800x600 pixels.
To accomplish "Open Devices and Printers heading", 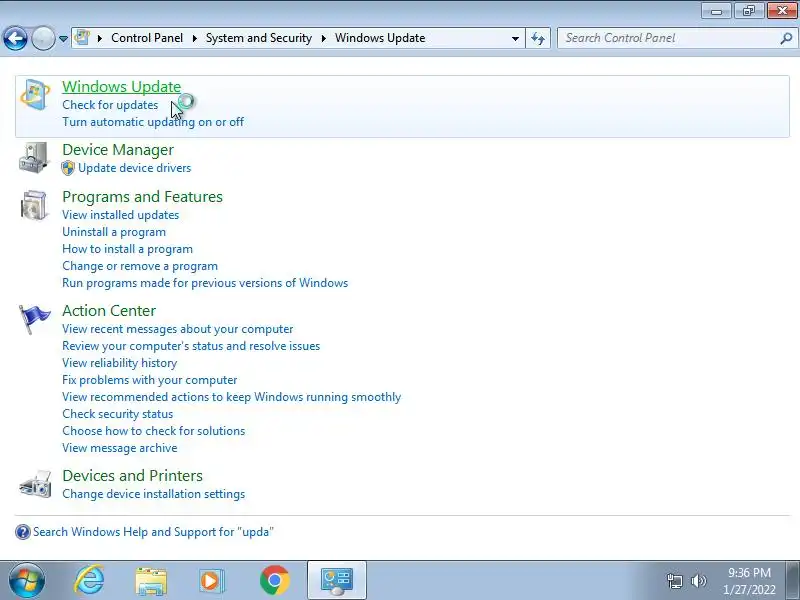I will (x=133, y=476).
